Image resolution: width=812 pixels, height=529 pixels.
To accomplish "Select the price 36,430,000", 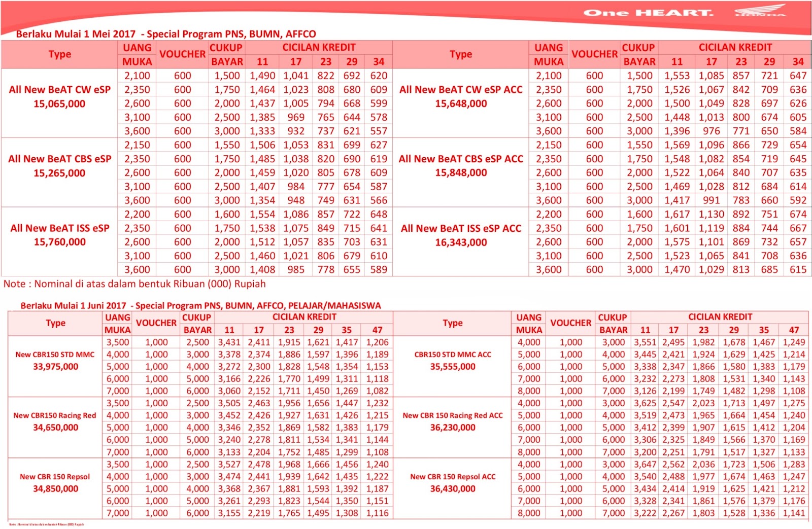I will (453, 489).
